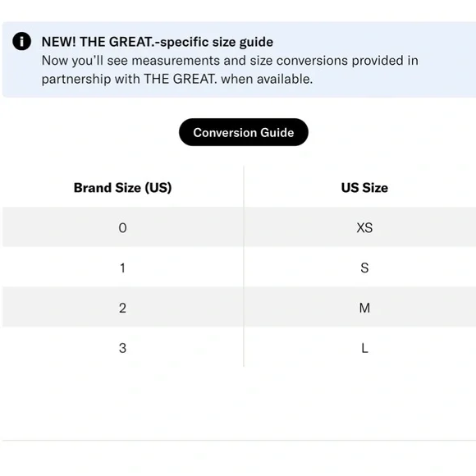This screenshot has width=476, height=476.
Task: Click the US Size column header
Action: click(x=364, y=188)
